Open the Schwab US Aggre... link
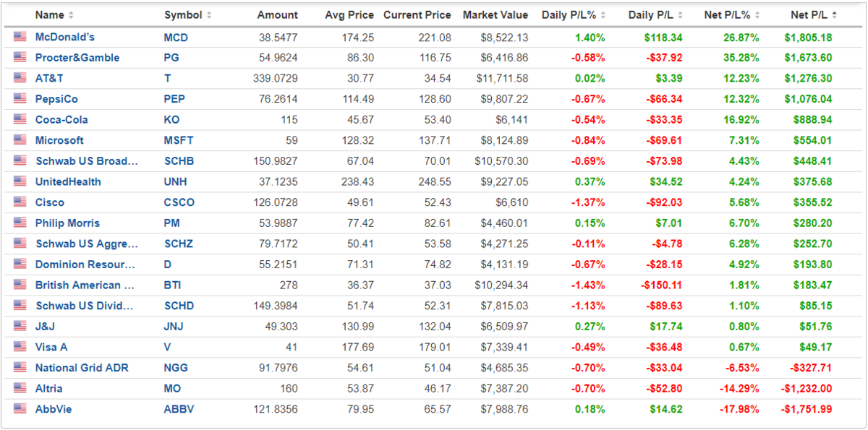The width and height of the screenshot is (868, 430). pos(87,244)
